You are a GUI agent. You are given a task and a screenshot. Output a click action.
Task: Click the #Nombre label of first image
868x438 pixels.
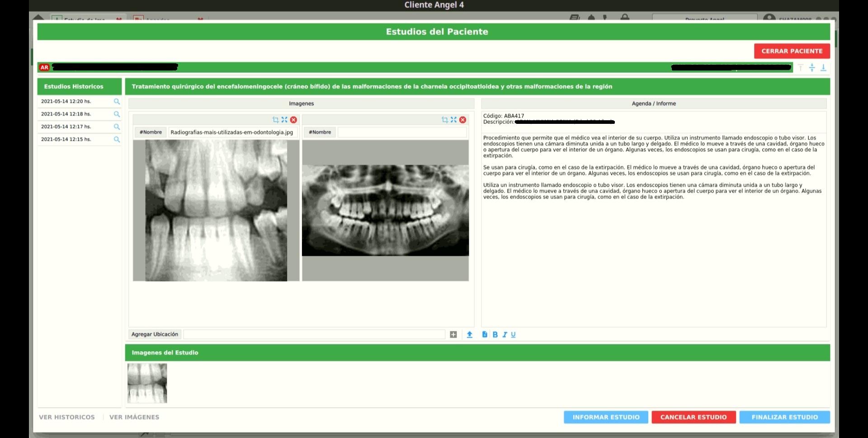click(x=151, y=132)
